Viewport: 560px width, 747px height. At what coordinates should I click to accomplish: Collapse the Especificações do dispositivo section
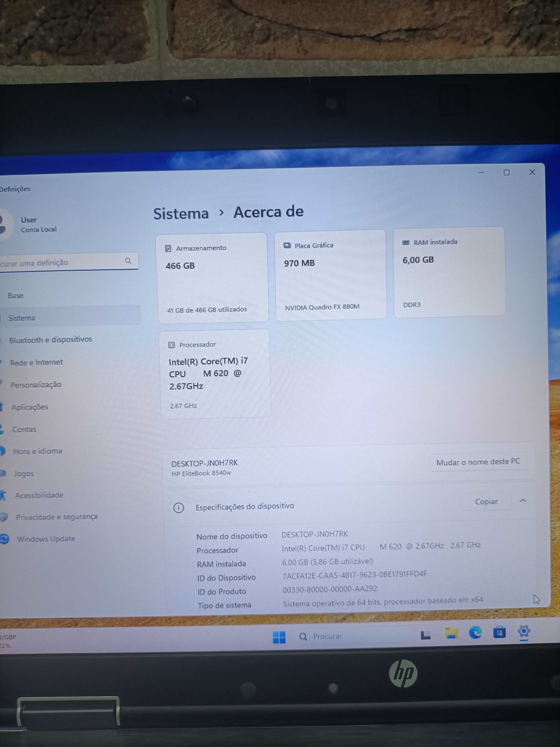(x=522, y=500)
